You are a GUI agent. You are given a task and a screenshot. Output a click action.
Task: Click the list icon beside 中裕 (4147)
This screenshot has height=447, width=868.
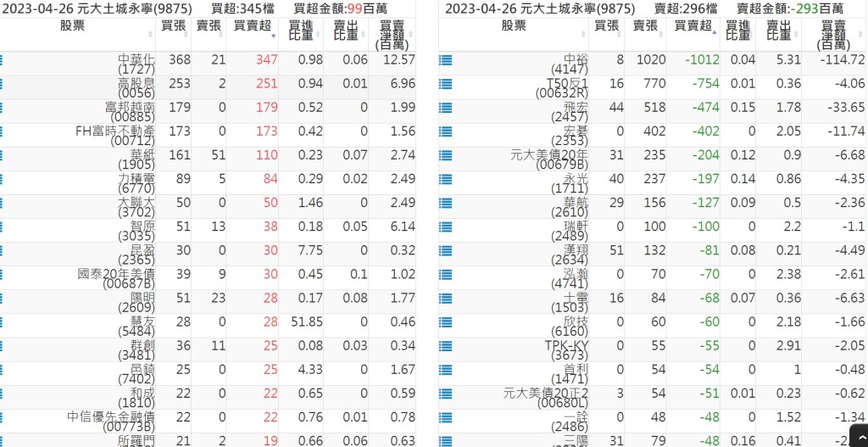(x=445, y=60)
